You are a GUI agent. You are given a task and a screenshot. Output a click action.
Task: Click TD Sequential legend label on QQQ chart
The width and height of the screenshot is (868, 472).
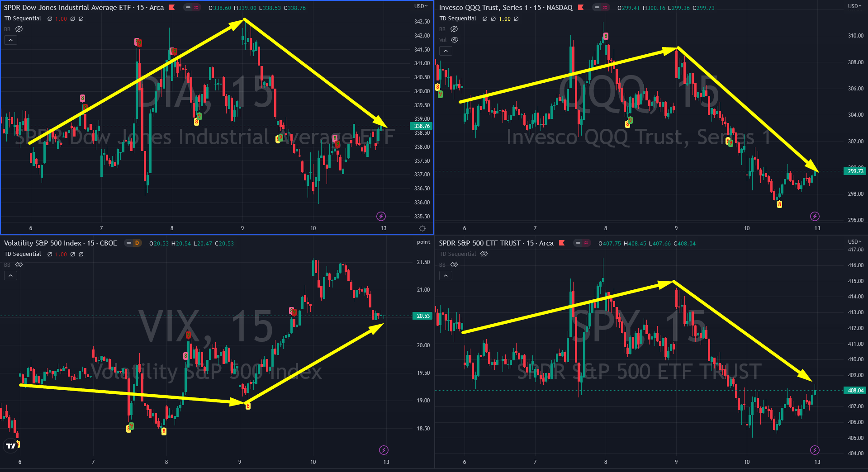coord(458,19)
